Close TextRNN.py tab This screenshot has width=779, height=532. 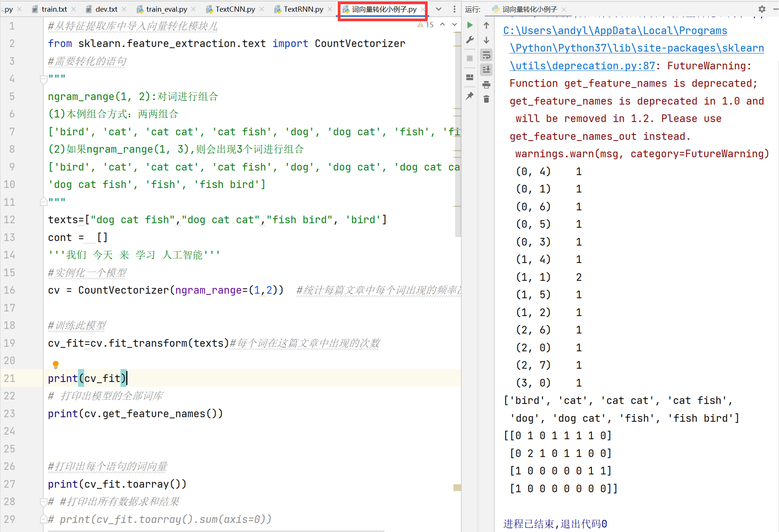pyautogui.click(x=330, y=9)
